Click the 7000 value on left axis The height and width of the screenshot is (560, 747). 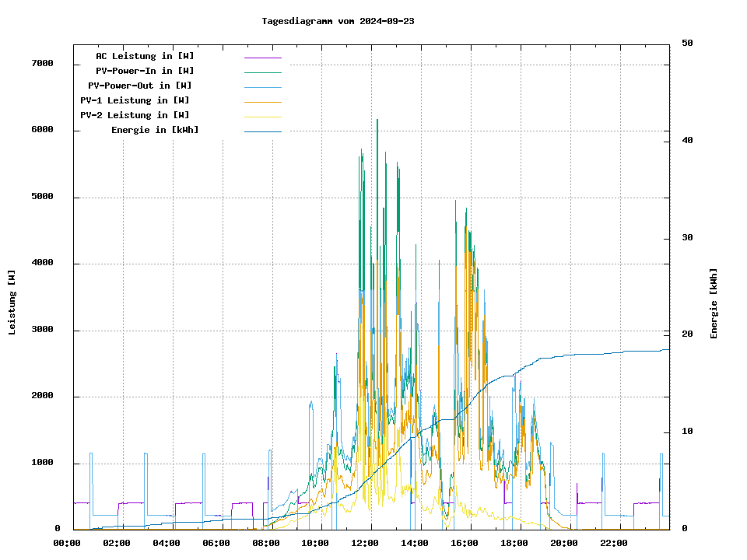tap(42, 64)
